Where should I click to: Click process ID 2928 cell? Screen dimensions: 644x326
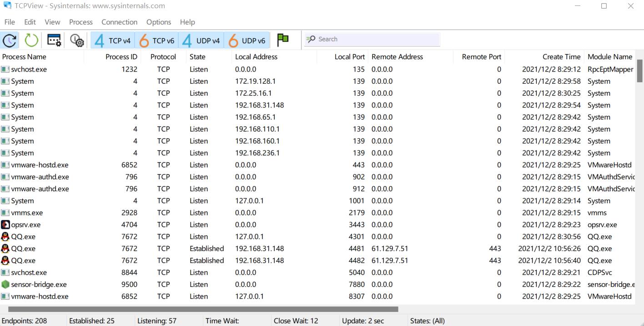pyautogui.click(x=129, y=213)
